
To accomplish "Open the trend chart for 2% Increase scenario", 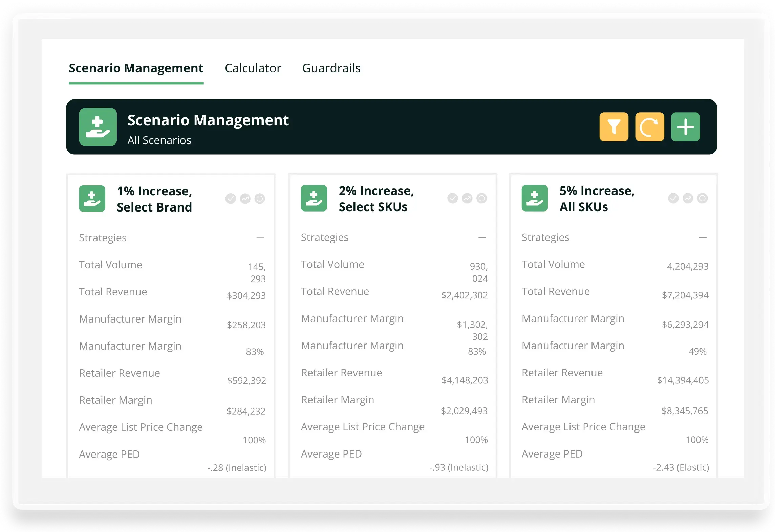I will 467,199.
